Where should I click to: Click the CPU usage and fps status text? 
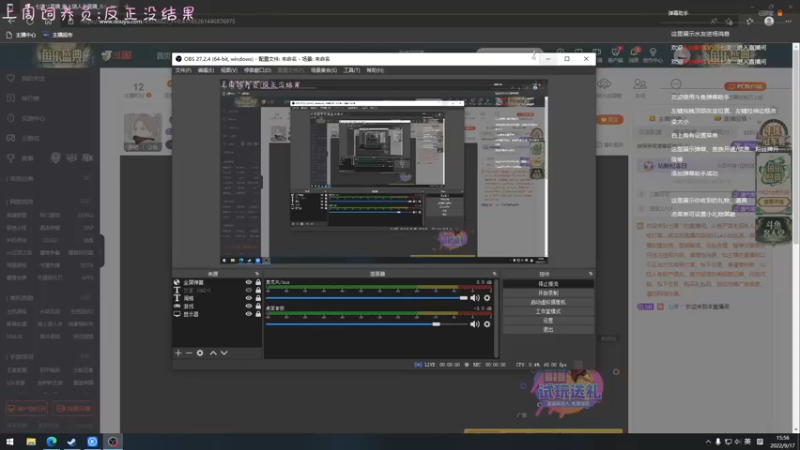[x=541, y=365]
